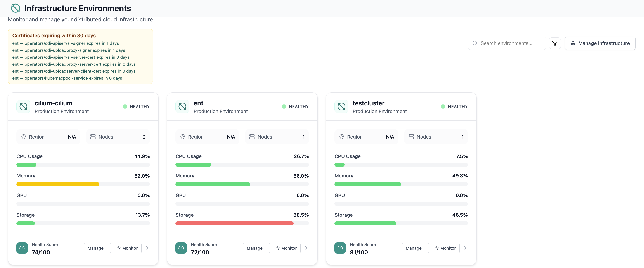Click the filter funnel icon
Screen dimensions: 644x268
tap(554, 43)
